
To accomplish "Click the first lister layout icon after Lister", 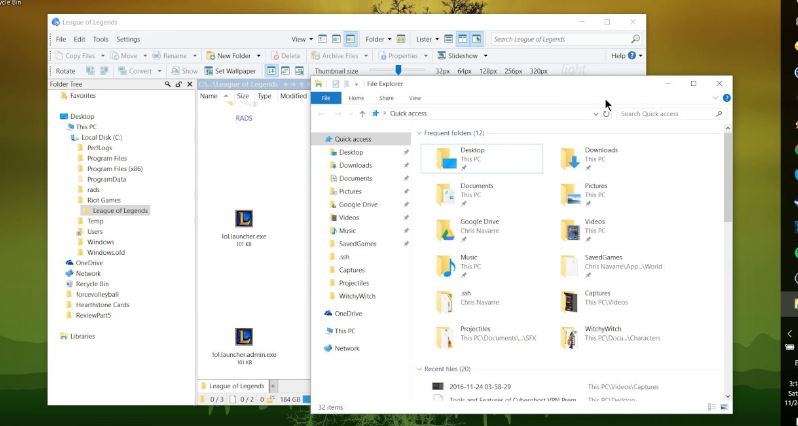I will 448,39.
